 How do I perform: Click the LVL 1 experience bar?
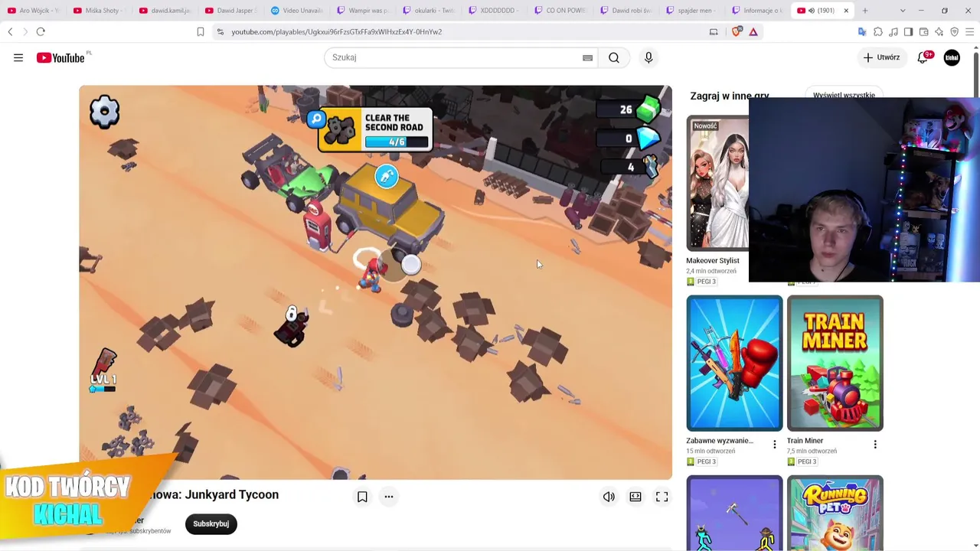[103, 389]
